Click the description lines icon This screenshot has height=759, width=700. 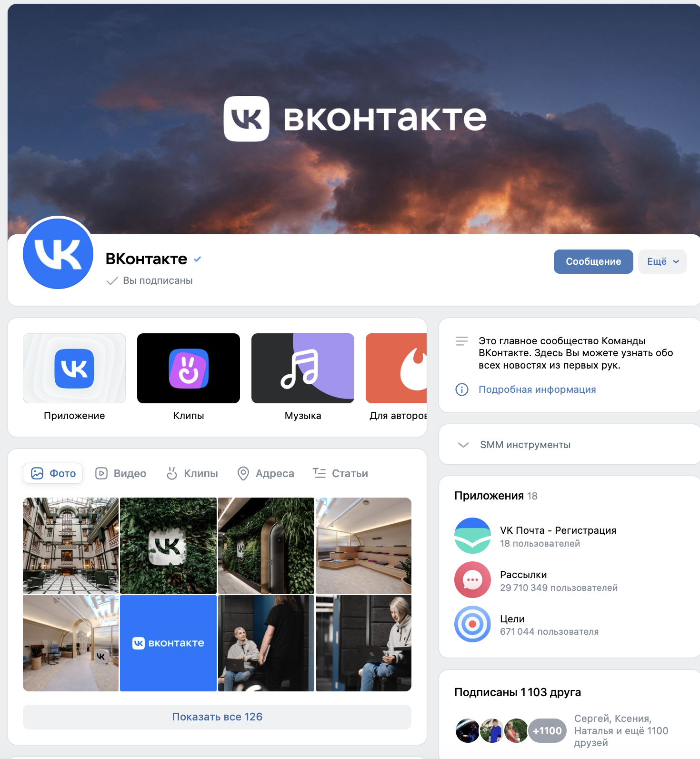[x=462, y=341]
